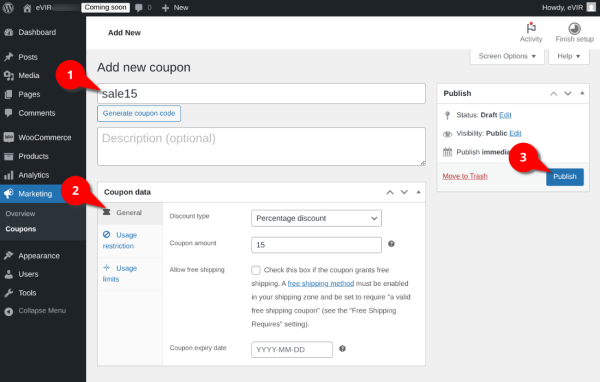The height and width of the screenshot is (382, 600).
Task: Expand the Screen Options panel
Action: [x=507, y=56]
